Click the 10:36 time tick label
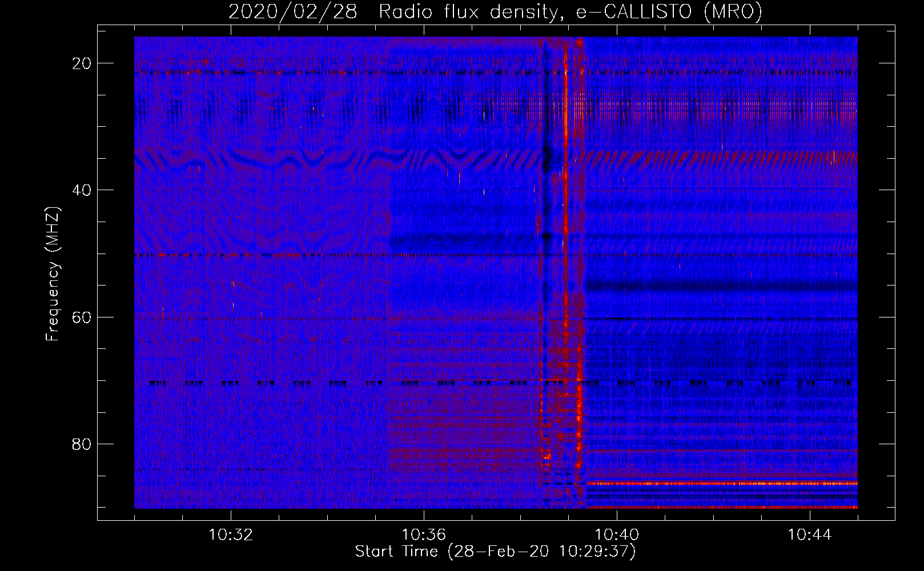 point(424,535)
